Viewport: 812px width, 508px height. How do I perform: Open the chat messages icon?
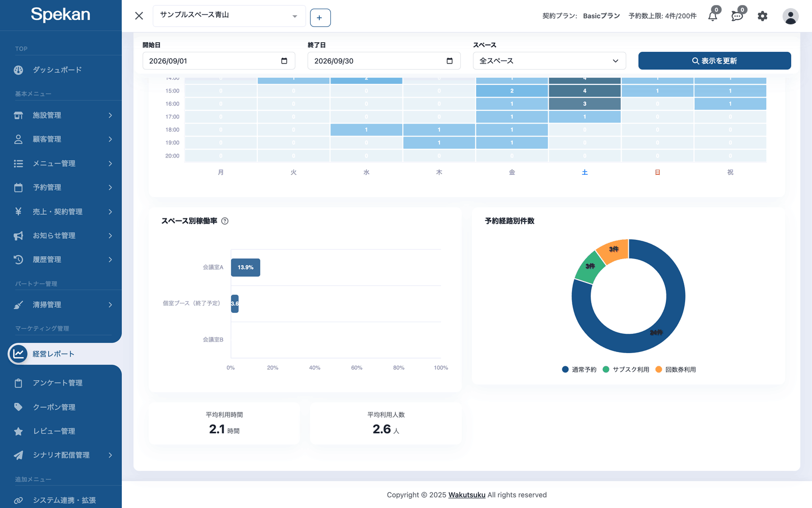[737, 16]
